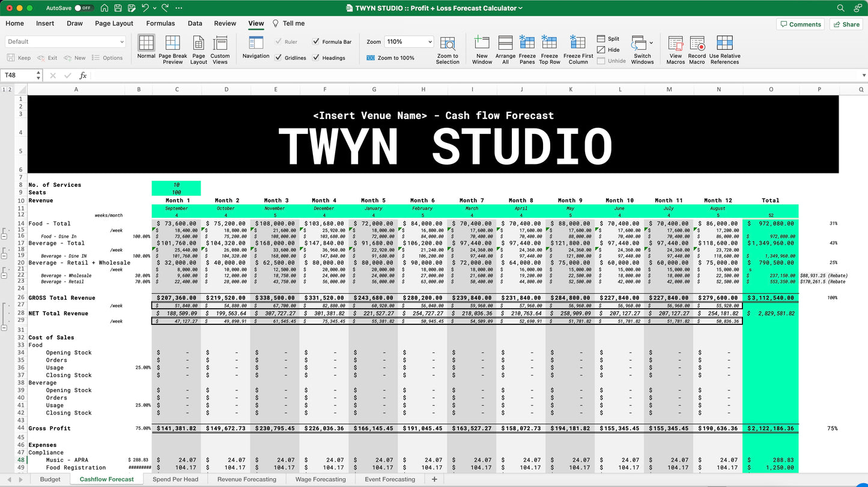The image size is (868, 487).
Task: Click outline level 1 button
Action: click(x=4, y=89)
